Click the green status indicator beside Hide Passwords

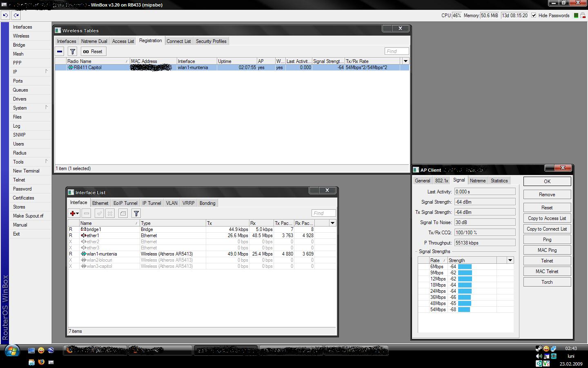tap(576, 16)
